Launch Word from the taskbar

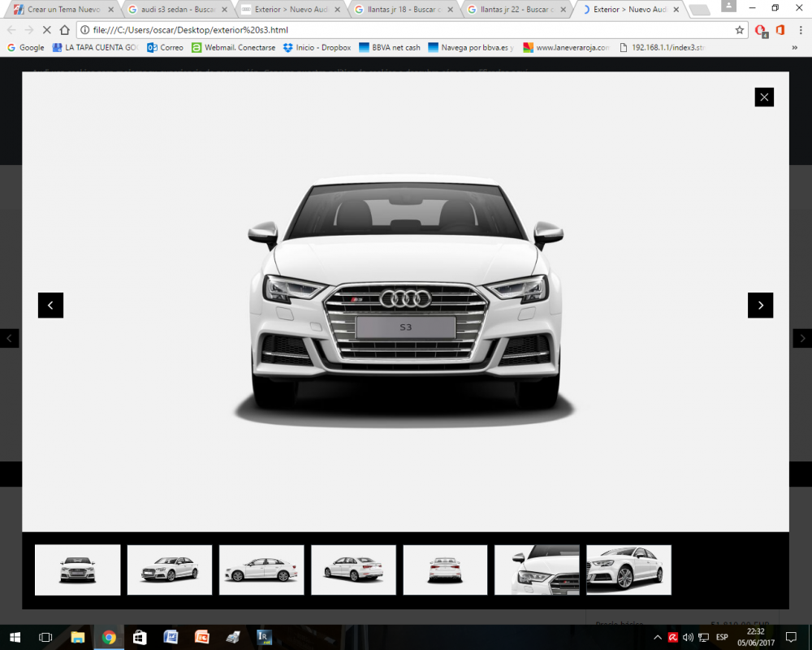(x=171, y=637)
